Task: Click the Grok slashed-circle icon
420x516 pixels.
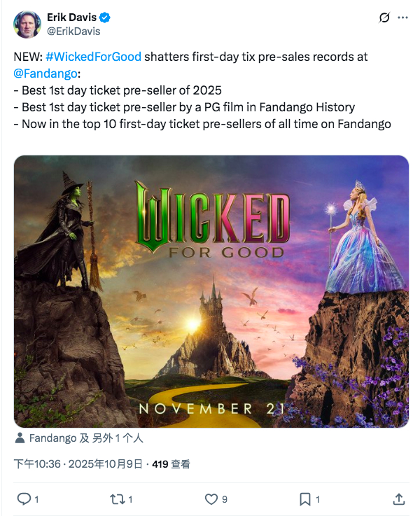Action: coord(384,18)
